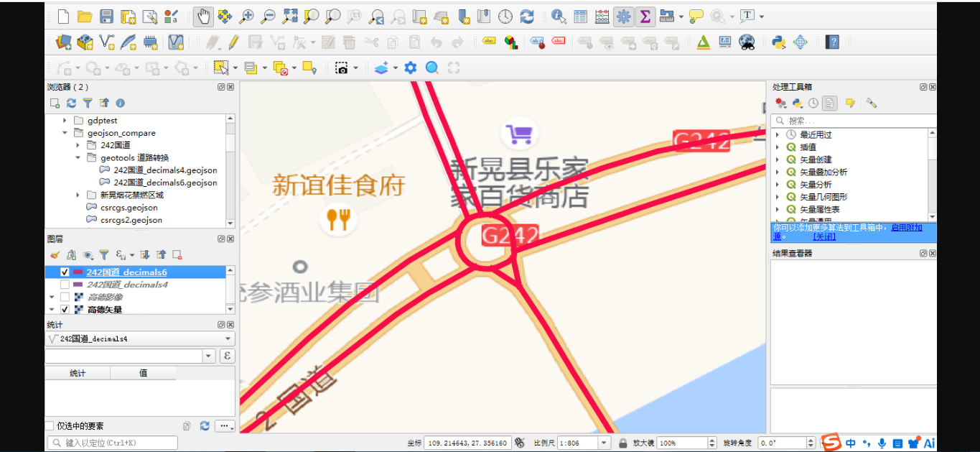Open help contents with question mark icon
This screenshot has height=452, width=980.
[x=833, y=42]
